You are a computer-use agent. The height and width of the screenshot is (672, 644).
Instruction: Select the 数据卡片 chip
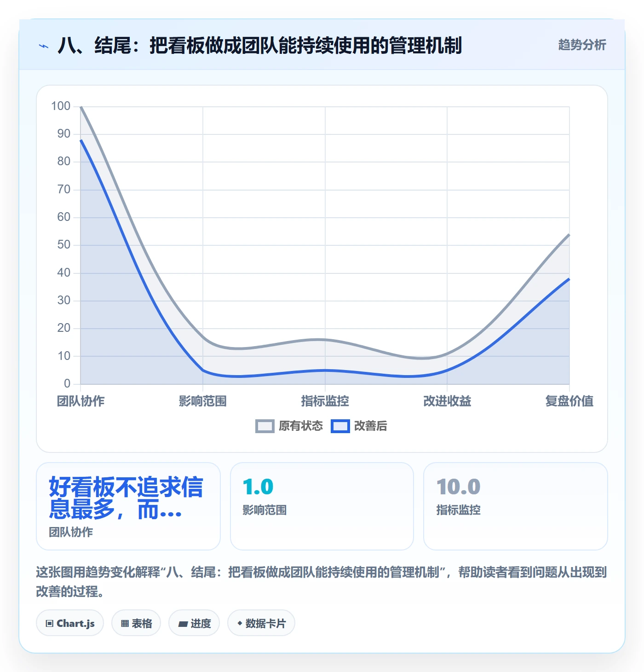tap(261, 623)
